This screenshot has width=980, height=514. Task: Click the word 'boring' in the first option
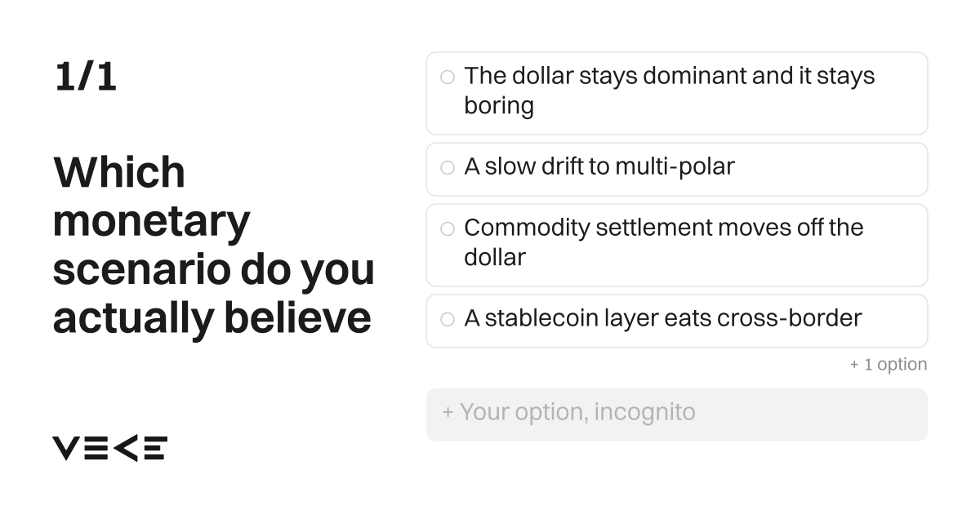(x=499, y=106)
